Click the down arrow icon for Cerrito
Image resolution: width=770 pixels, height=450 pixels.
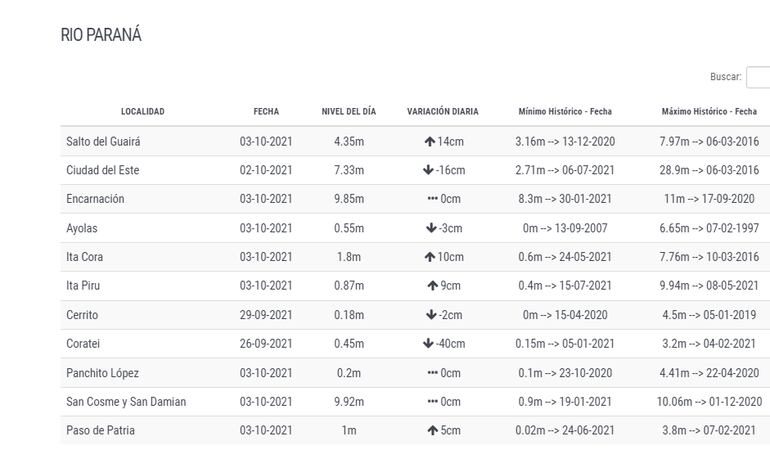coord(432,315)
